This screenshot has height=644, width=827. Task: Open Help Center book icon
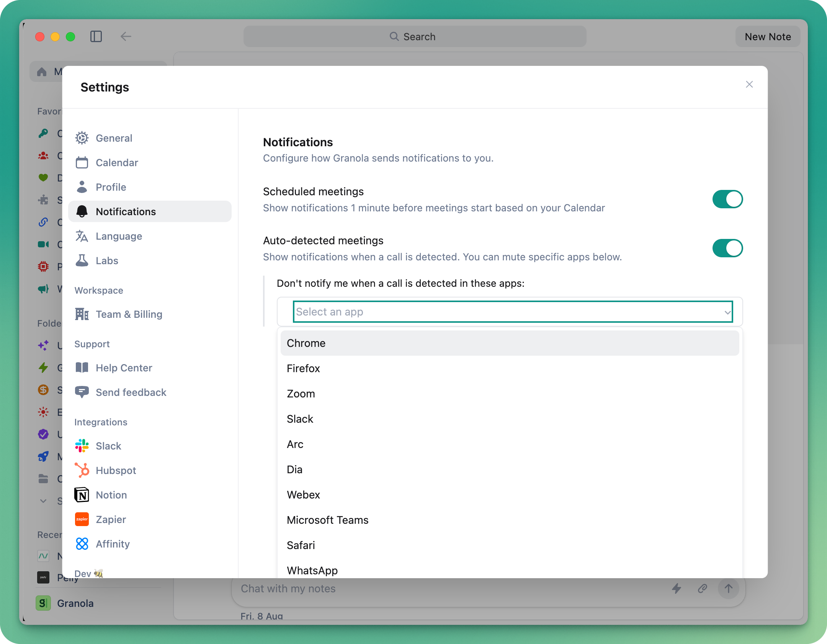82,368
